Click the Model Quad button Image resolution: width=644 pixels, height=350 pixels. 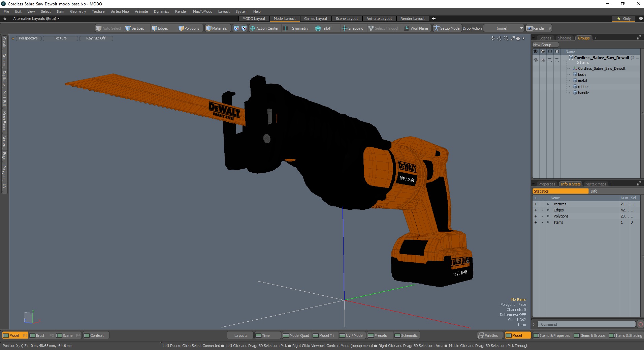(296, 336)
